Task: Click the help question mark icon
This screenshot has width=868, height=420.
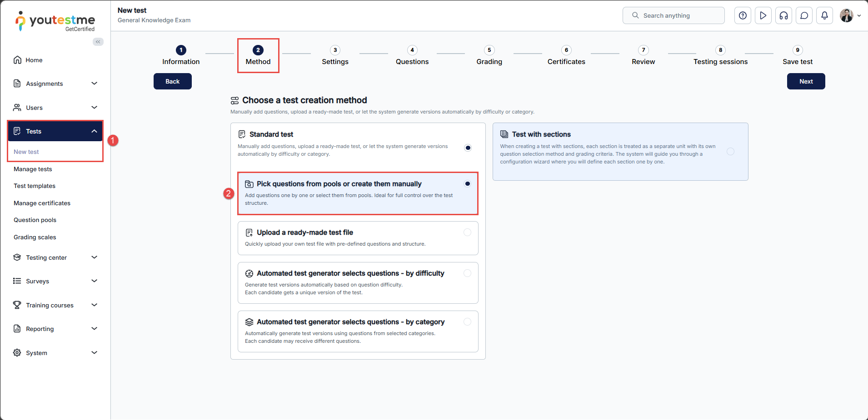Action: click(743, 15)
